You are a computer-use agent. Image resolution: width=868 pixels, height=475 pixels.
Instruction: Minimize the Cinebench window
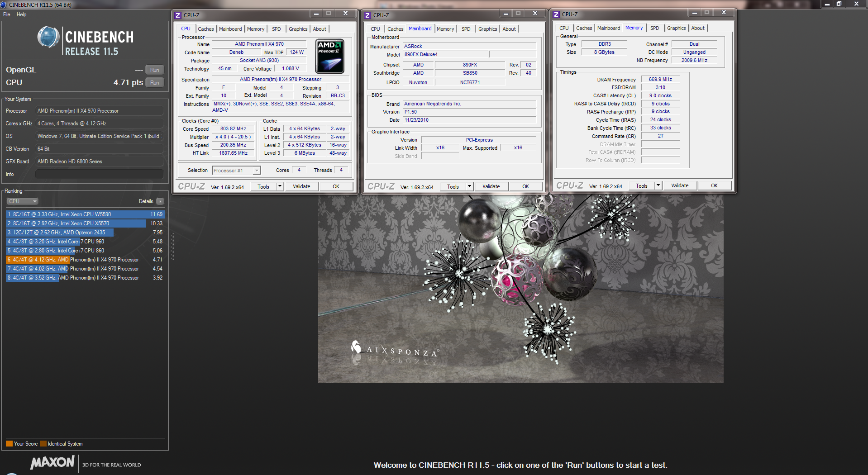[x=827, y=4]
